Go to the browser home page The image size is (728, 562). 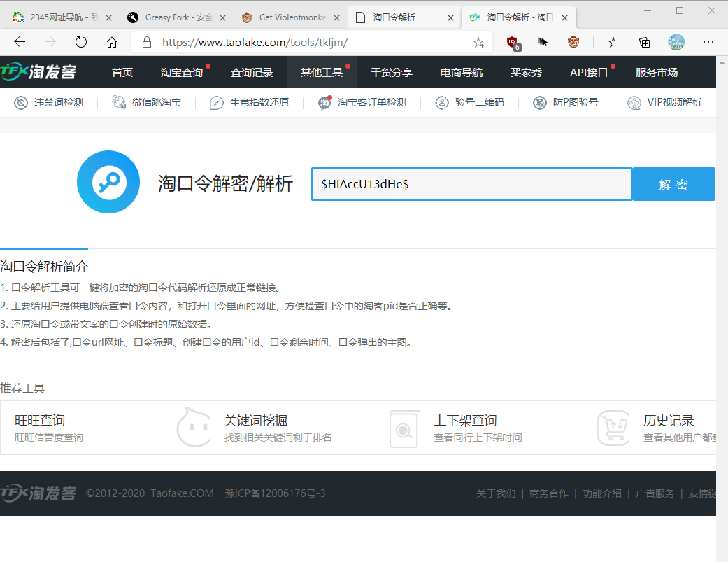tap(112, 42)
